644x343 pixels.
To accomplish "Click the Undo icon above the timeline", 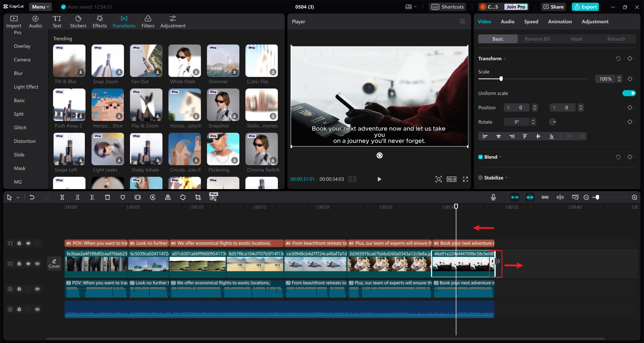I will coord(32,197).
